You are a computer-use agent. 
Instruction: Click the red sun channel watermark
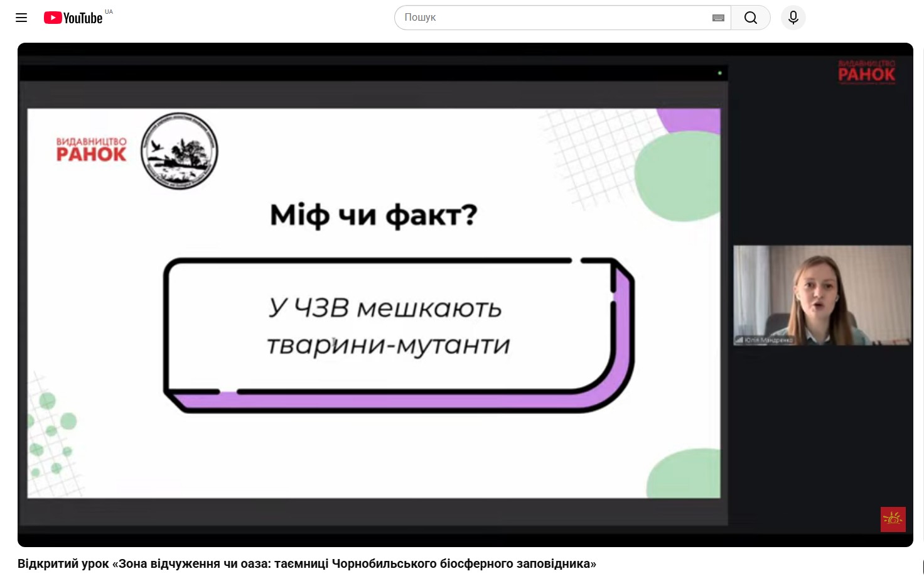[x=893, y=519]
